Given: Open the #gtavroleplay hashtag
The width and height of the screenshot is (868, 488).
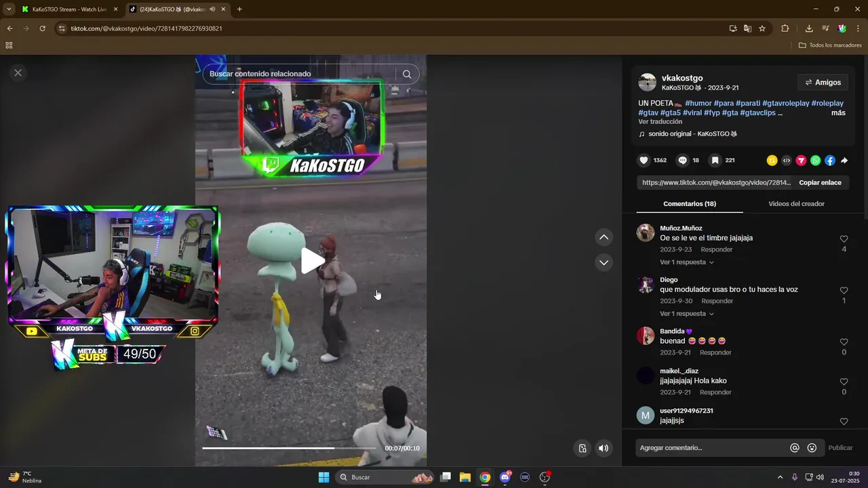Looking at the screenshot, I should pos(785,103).
